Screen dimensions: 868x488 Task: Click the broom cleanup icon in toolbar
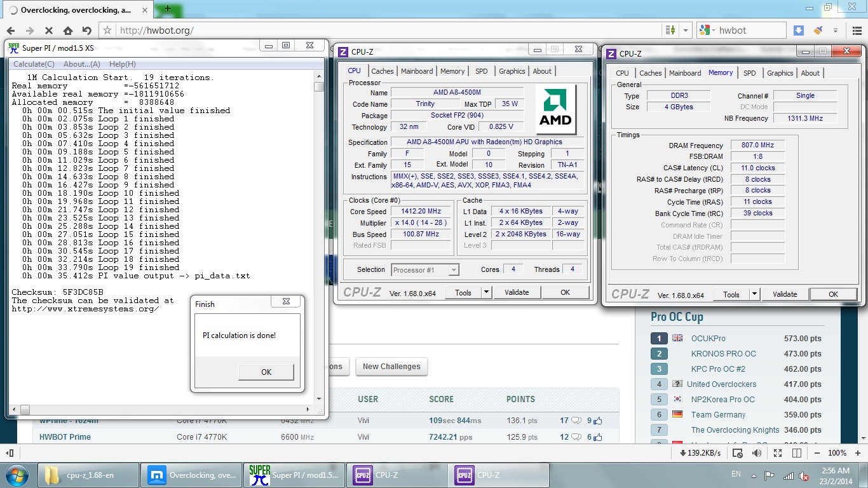point(818,30)
